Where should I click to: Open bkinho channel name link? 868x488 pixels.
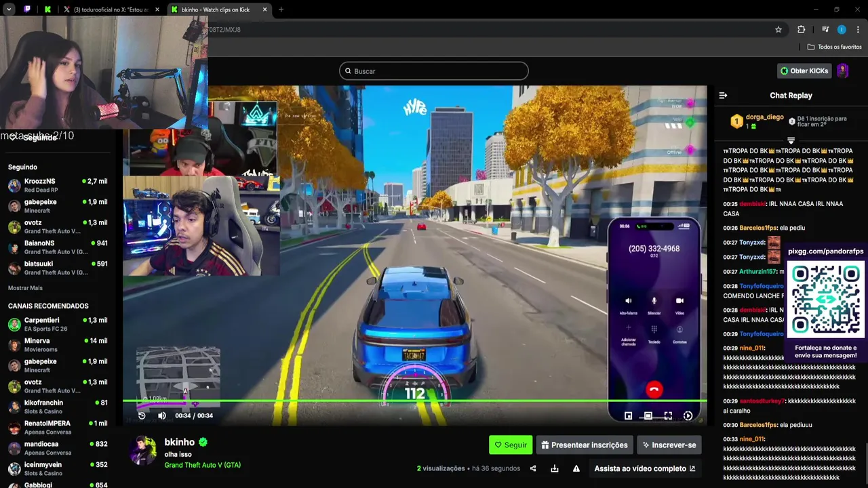point(179,442)
